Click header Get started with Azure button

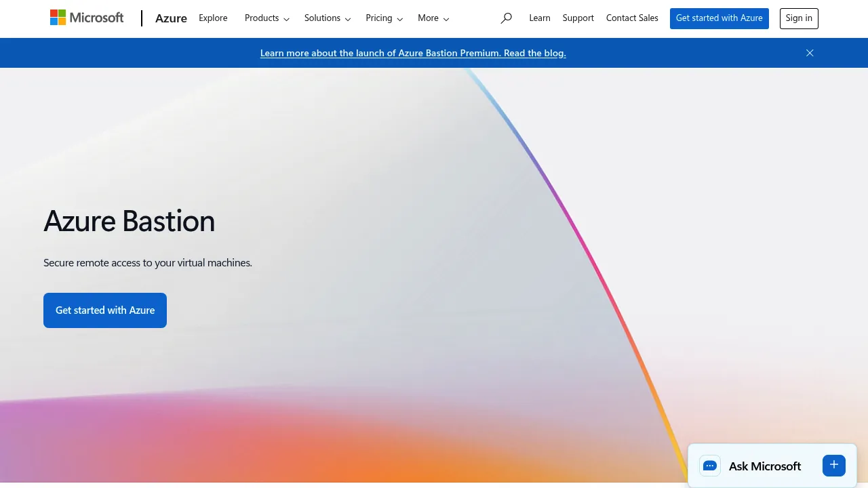(719, 18)
